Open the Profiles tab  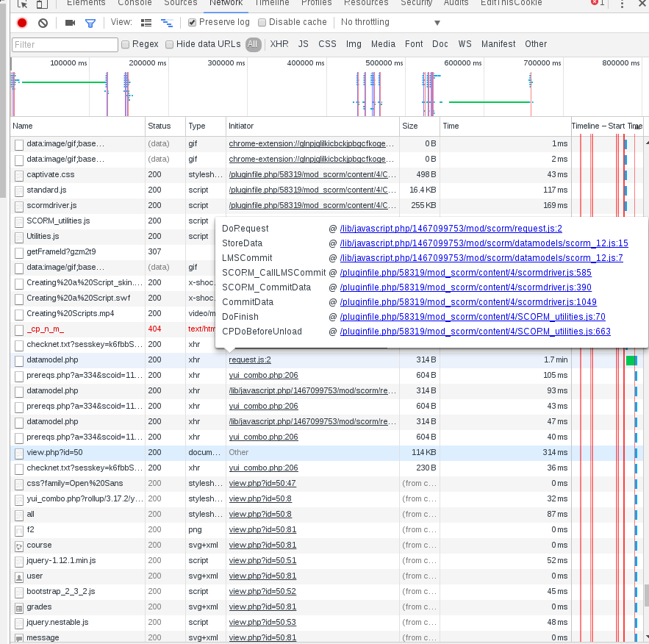point(317,4)
